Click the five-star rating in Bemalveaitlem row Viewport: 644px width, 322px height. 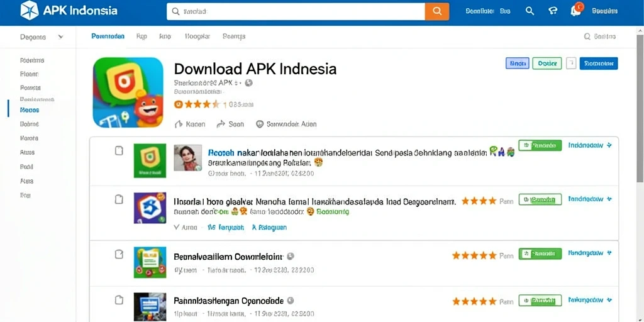point(474,255)
